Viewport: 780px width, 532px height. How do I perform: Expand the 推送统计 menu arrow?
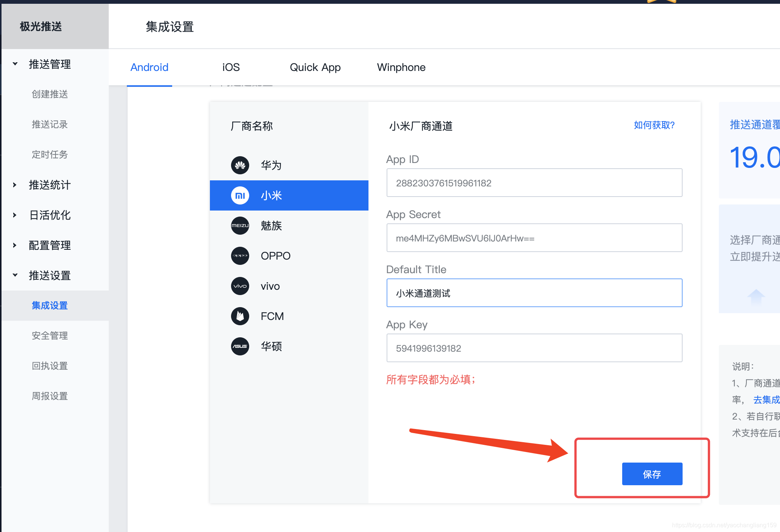point(15,185)
